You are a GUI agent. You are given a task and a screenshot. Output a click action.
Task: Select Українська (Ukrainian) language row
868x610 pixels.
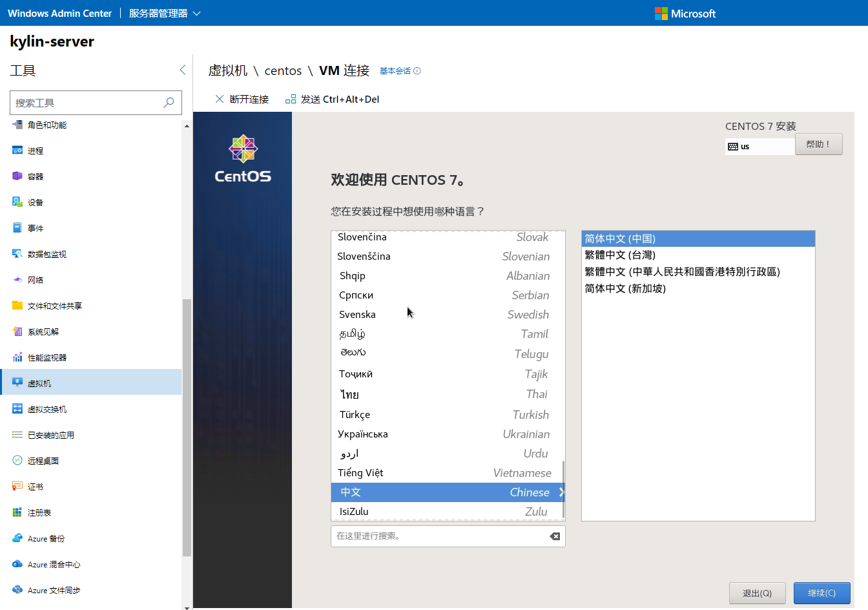[448, 434]
